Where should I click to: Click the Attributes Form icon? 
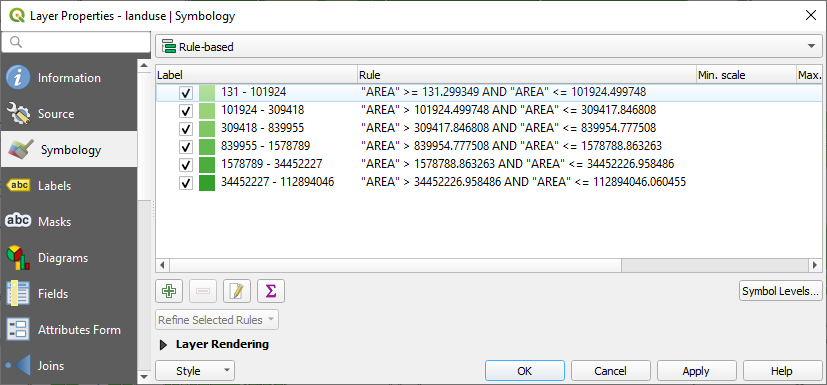[18, 330]
